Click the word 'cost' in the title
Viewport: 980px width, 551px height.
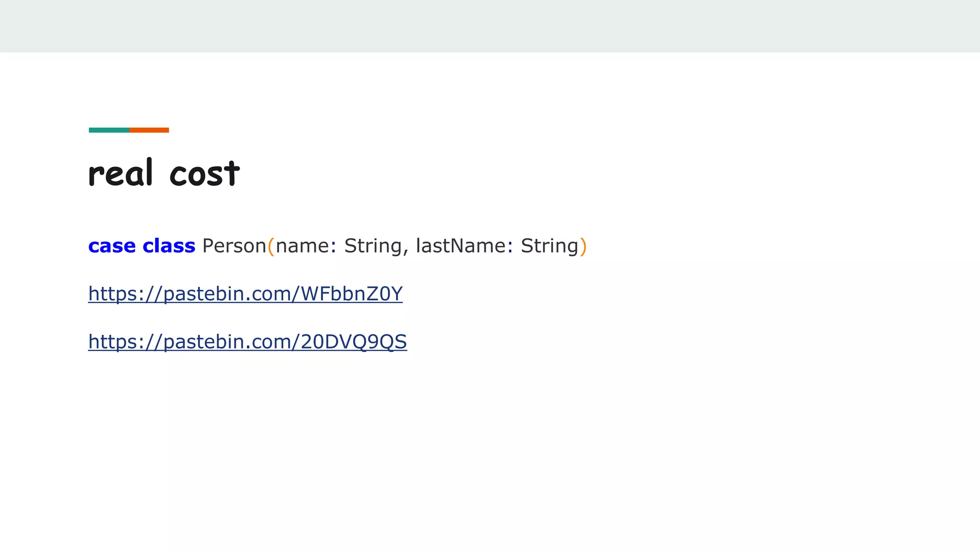(204, 173)
